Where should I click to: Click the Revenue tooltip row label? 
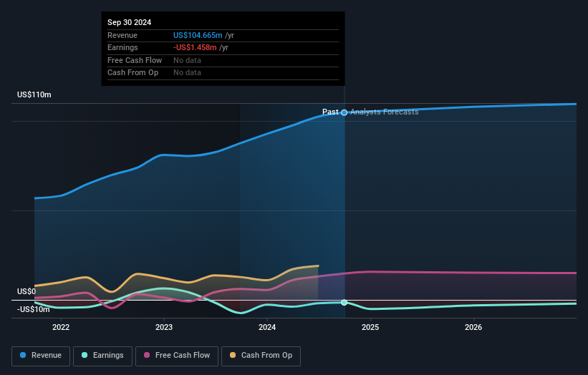pos(122,35)
